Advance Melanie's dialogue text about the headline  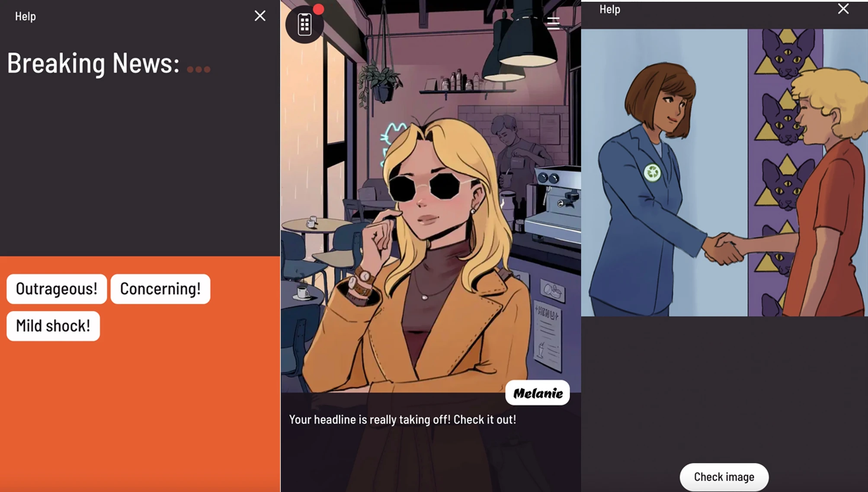402,419
